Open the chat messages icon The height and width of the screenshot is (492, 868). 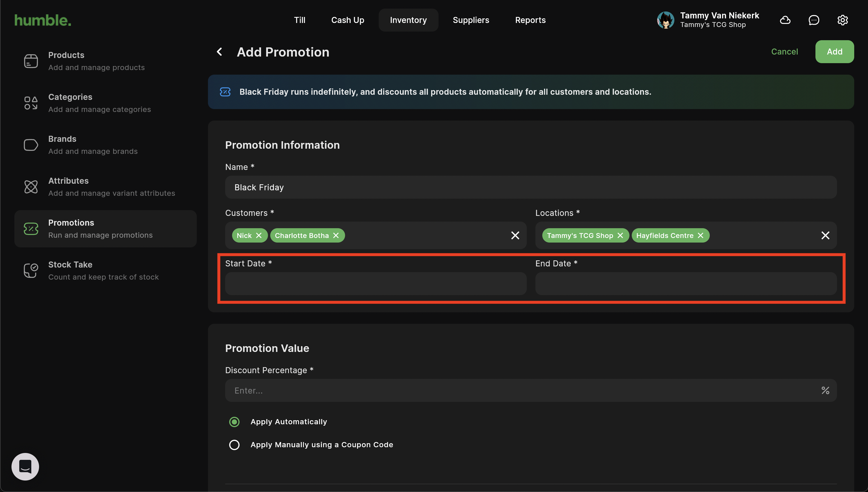point(813,20)
